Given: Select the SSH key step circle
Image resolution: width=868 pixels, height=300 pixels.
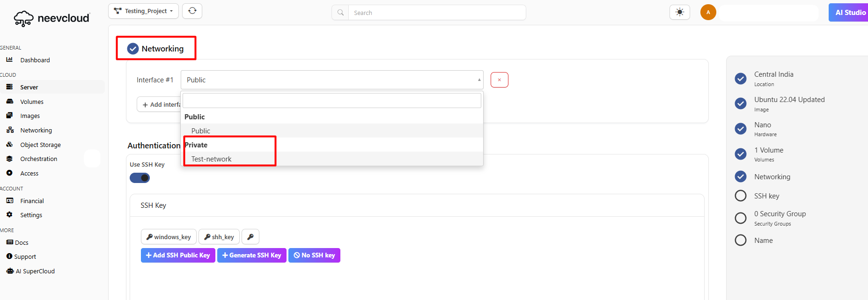Looking at the screenshot, I should click(x=741, y=196).
